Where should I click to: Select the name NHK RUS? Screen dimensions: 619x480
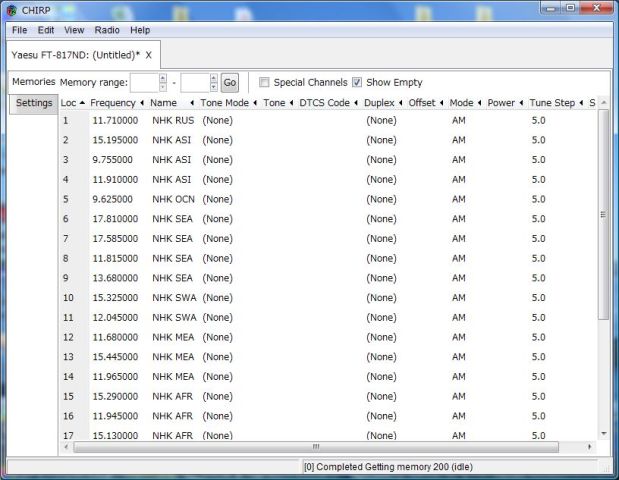[173, 120]
